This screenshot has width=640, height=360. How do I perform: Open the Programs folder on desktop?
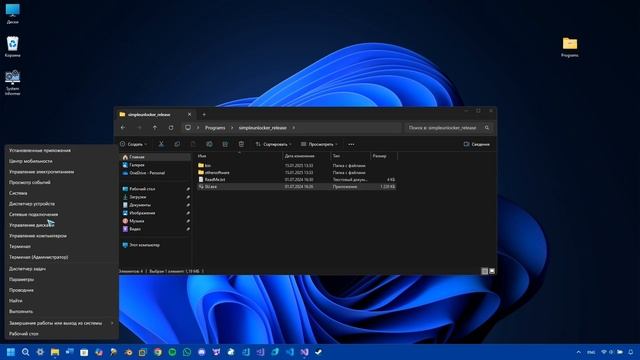[570, 47]
